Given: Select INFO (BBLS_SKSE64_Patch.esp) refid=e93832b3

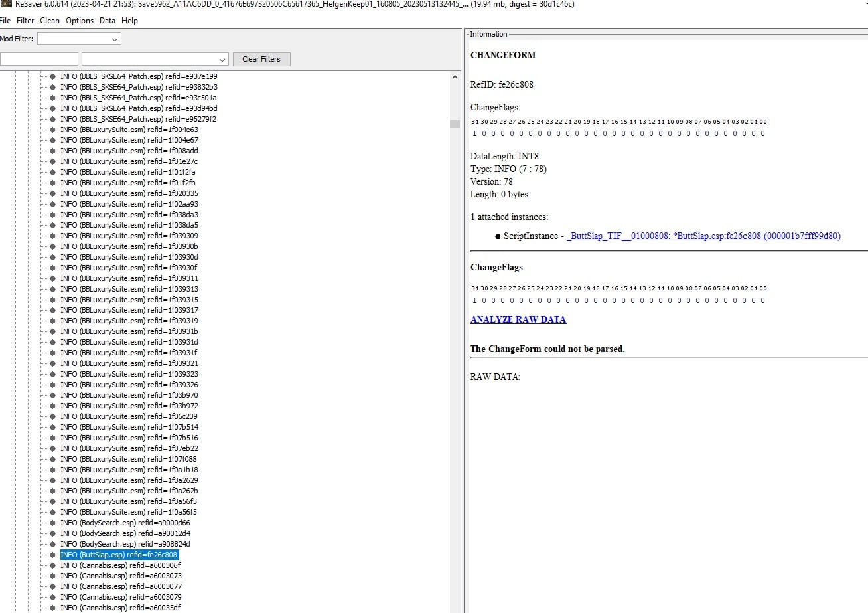Looking at the screenshot, I should 139,87.
